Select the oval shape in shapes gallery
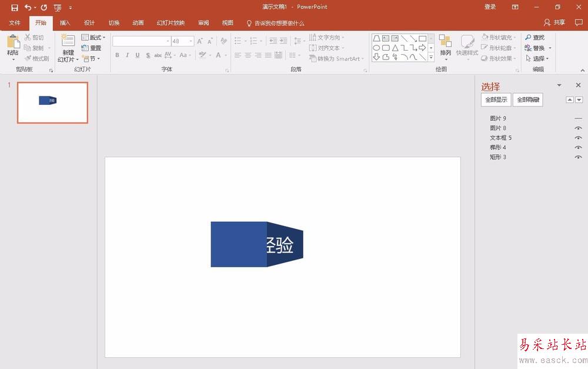 tap(376, 48)
